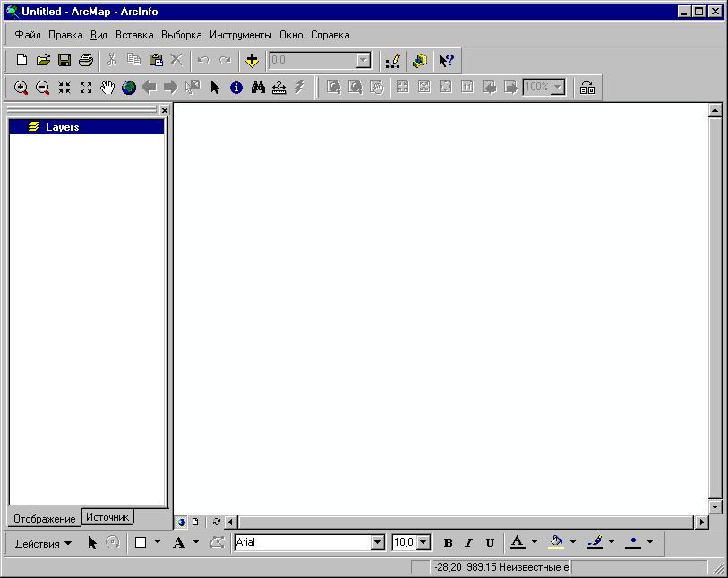This screenshot has width=728, height=578.
Task: Open the Окно menu
Action: (291, 35)
